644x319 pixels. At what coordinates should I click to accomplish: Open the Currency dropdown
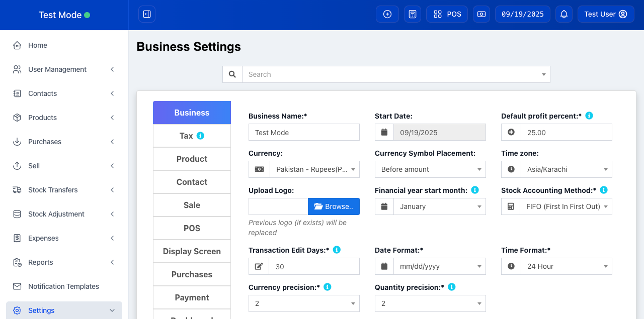(x=314, y=169)
